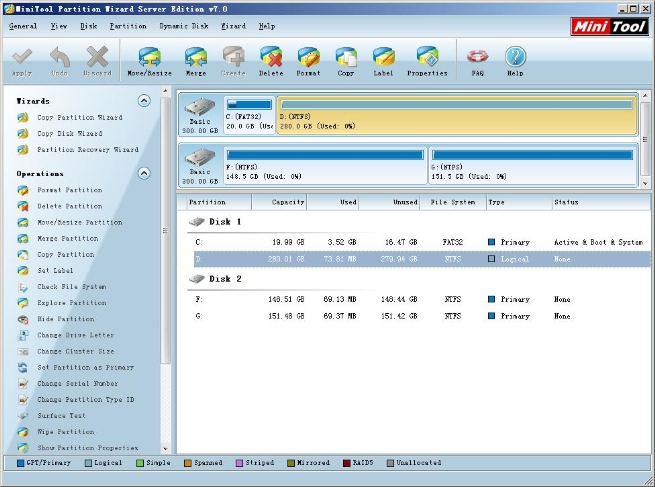The width and height of the screenshot is (655, 487).
Task: Click Show Partition Properties operation
Action: tap(88, 448)
